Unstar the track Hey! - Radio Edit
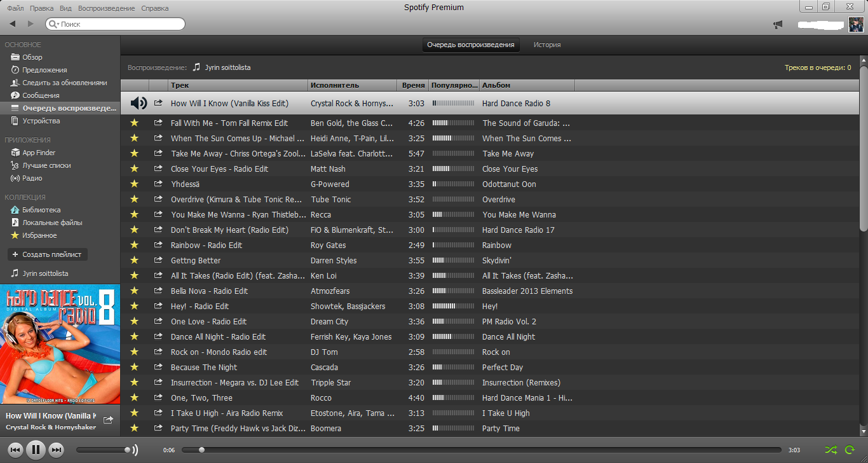The height and width of the screenshot is (463, 868). [134, 306]
